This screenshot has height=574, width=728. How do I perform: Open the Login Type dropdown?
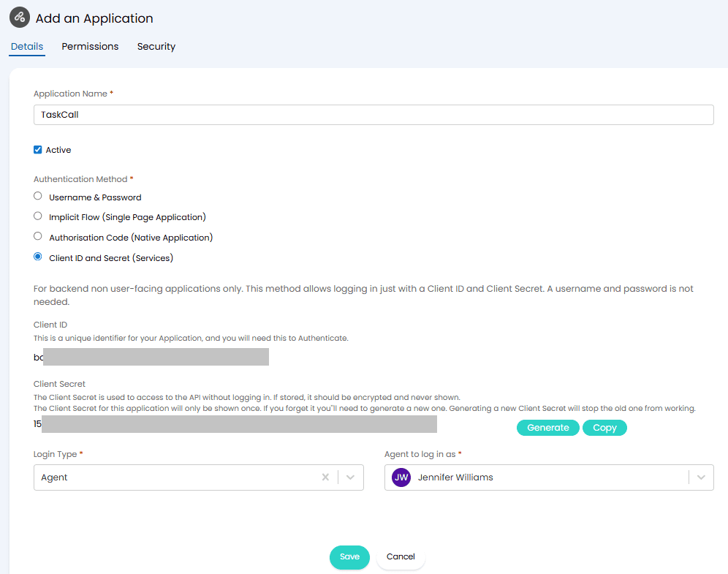point(350,477)
